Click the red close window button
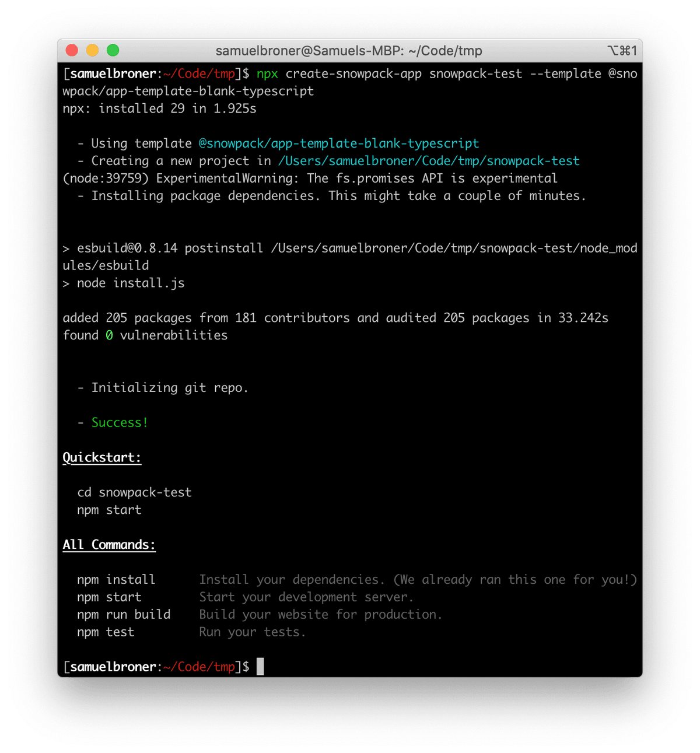This screenshot has height=753, width=700. point(72,51)
